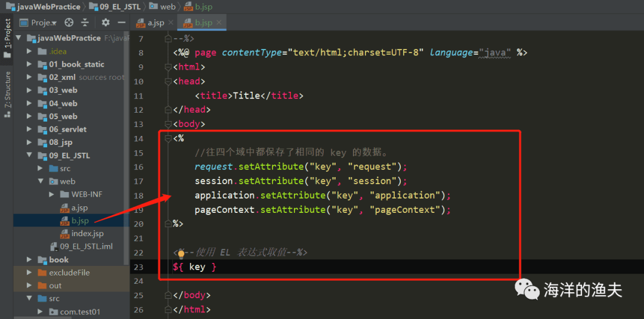Click the ${ key } expression
Image resolution: width=644 pixels, height=319 pixels.
tap(194, 267)
